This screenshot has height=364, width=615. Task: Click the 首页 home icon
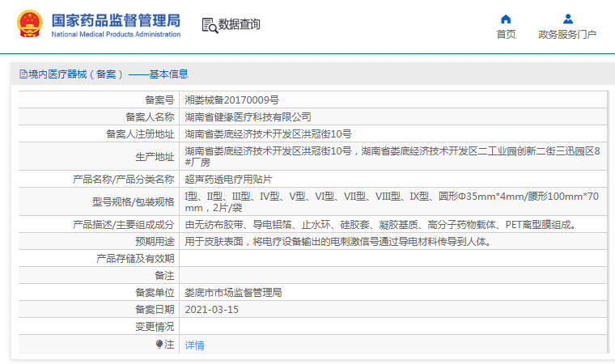click(x=506, y=19)
